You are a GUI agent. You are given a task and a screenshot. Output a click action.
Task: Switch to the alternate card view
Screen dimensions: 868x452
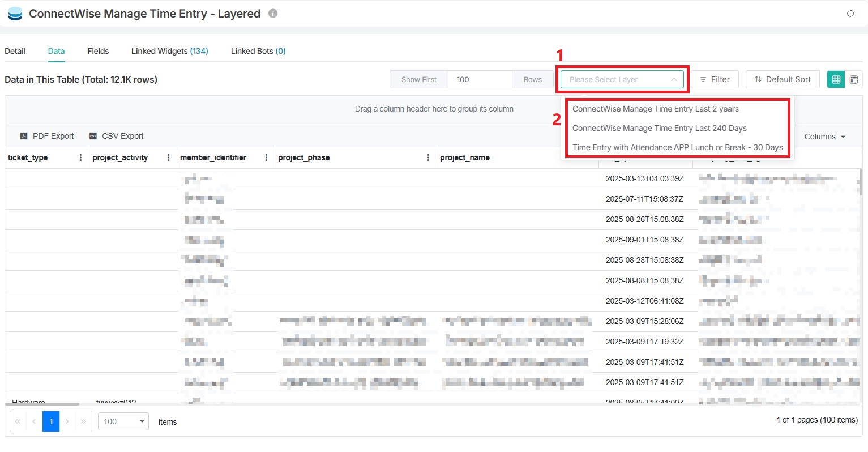pos(854,80)
